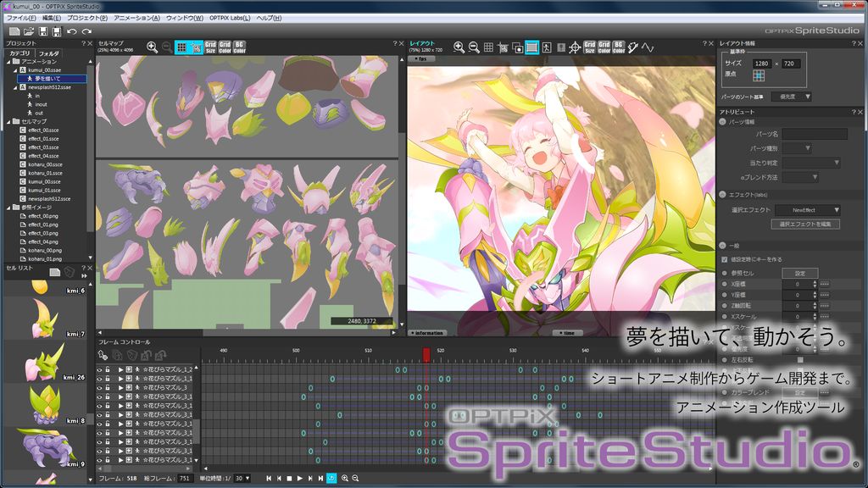The image size is (868, 488).
Task: Click the 選択エフェクトを編集 button
Action: [804, 224]
